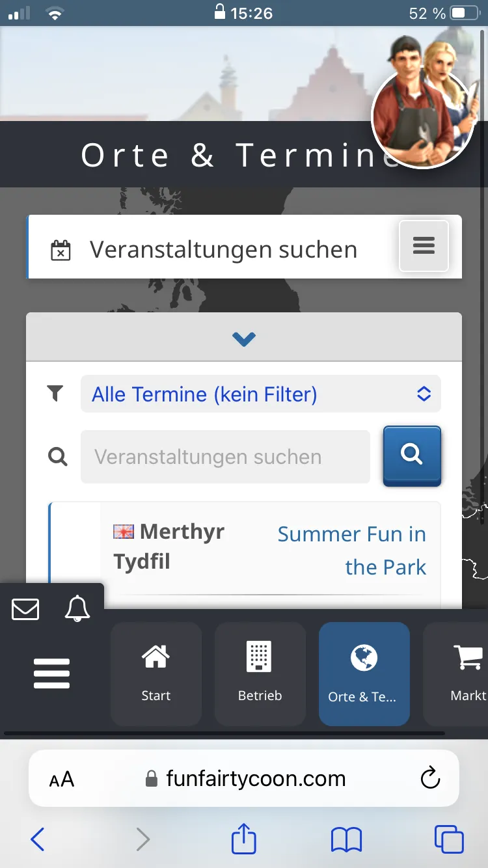The image size is (488, 868).
Task: Expand panel with blue chevron down
Action: tap(244, 338)
